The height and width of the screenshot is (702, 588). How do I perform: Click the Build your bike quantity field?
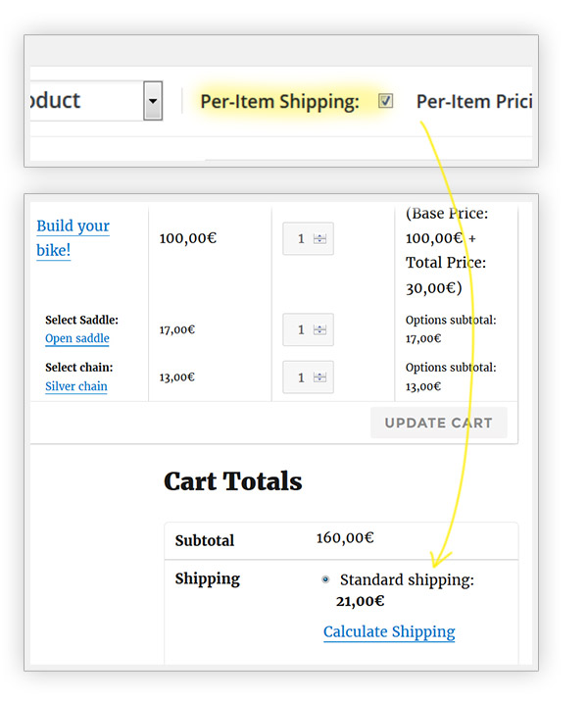pyautogui.click(x=301, y=238)
